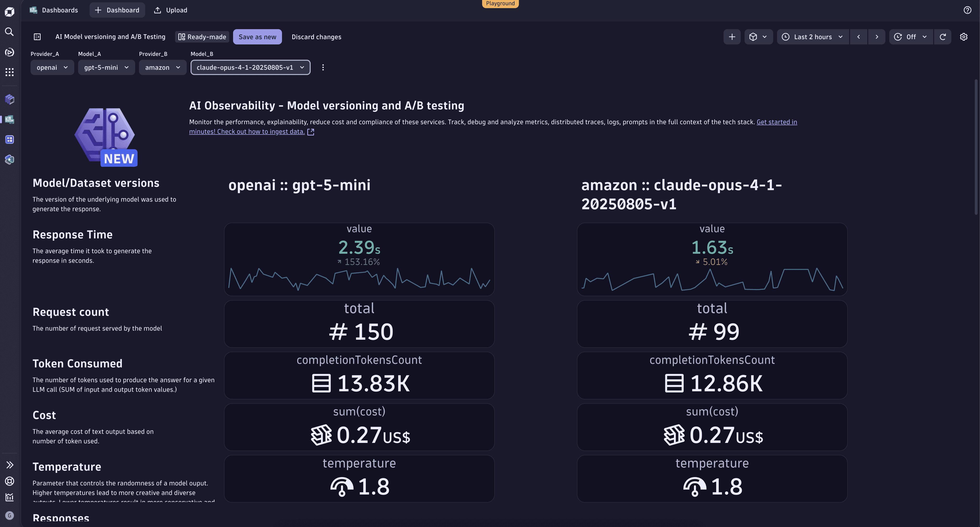Open the auto-refresh Off dropdown
The height and width of the screenshot is (527, 980).
click(x=911, y=37)
